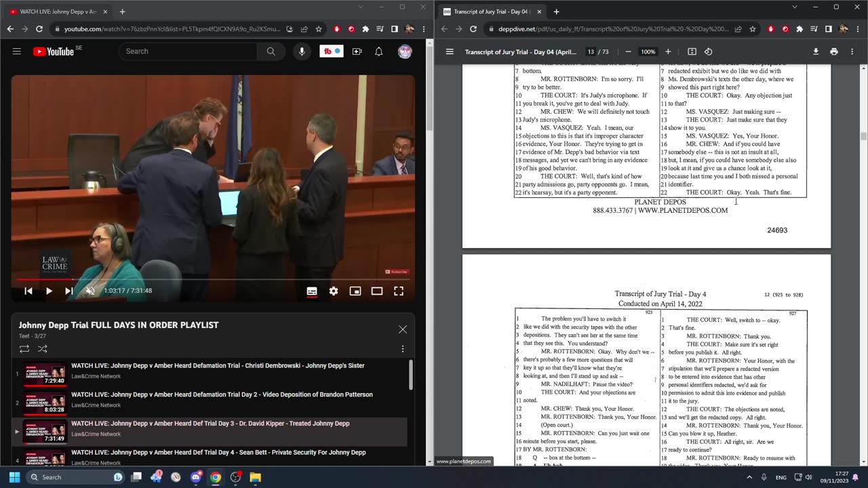Select the WATCH LIVE Johnny Depp tab
The image size is (868, 488).
pyautogui.click(x=58, y=12)
